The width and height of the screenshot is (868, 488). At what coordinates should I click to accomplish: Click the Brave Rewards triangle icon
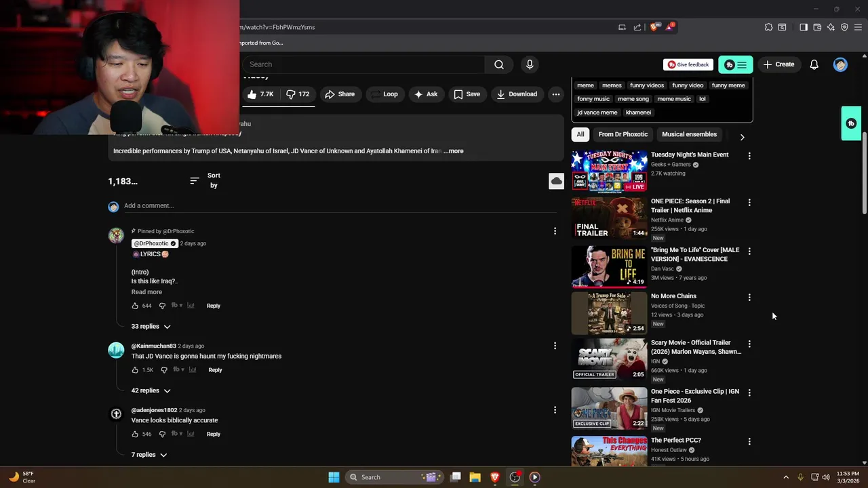click(x=669, y=27)
